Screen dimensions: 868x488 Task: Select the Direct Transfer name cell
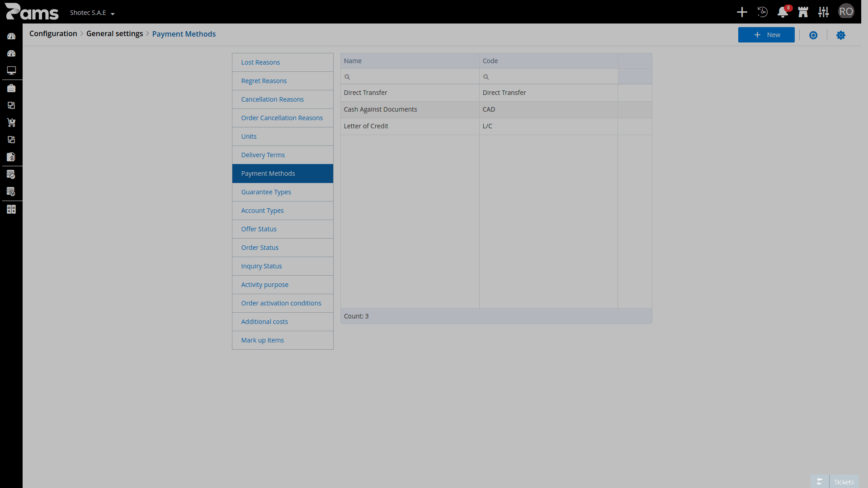click(410, 93)
